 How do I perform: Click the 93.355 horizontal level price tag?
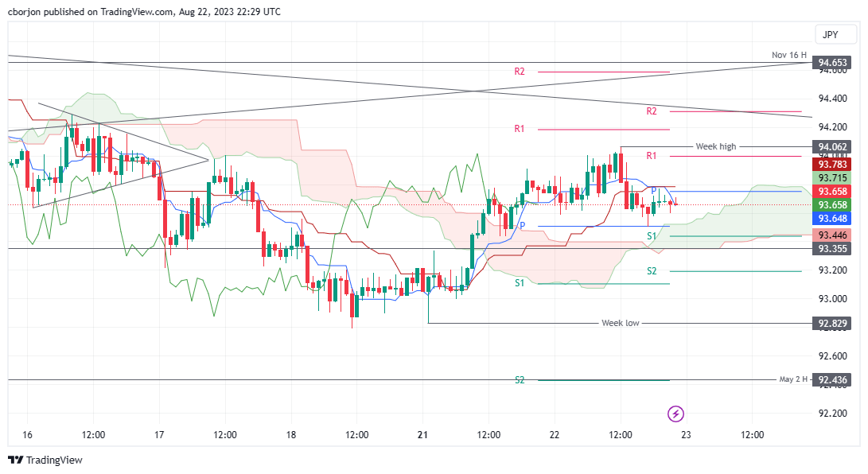[832, 248]
